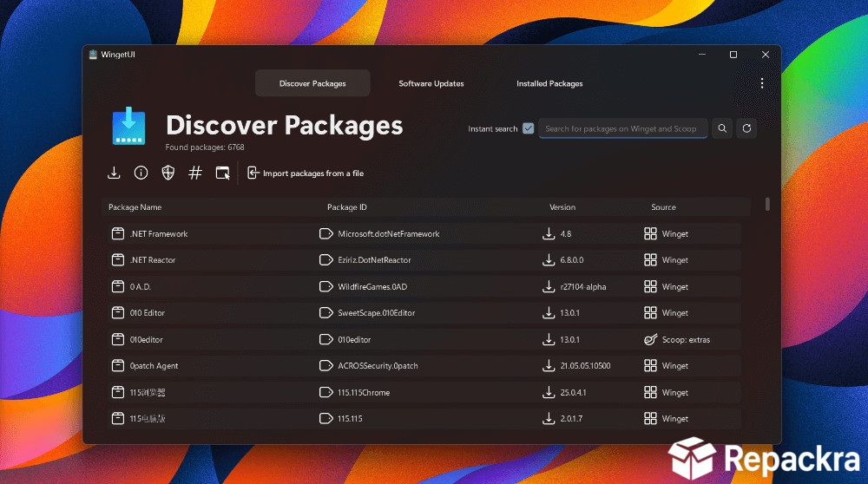
Task: Click the 010editor package ID text
Action: (354, 340)
